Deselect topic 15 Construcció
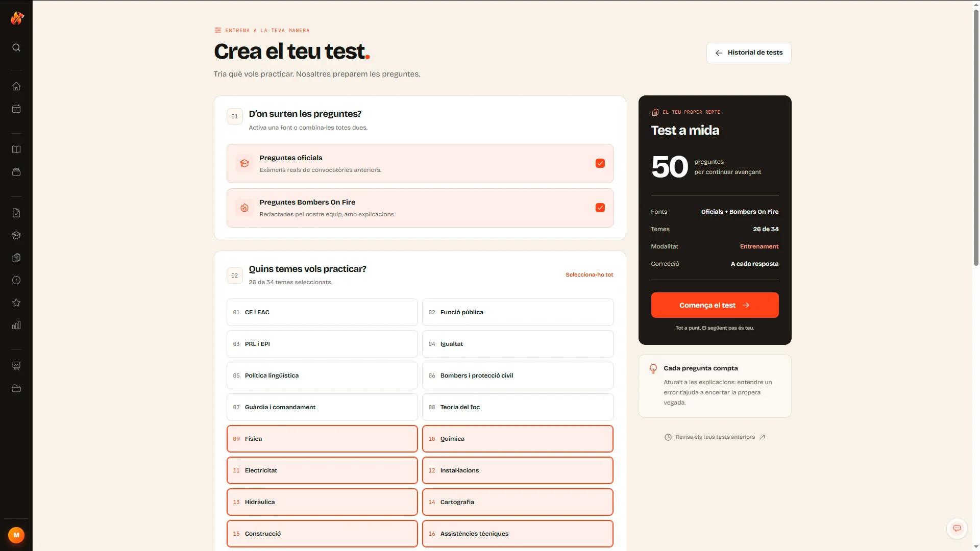Image resolution: width=980 pixels, height=551 pixels. 322,534
